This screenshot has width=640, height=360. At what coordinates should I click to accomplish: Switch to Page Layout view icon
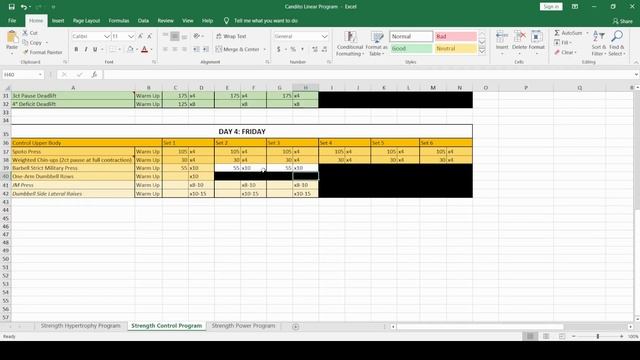pyautogui.click(x=546, y=336)
